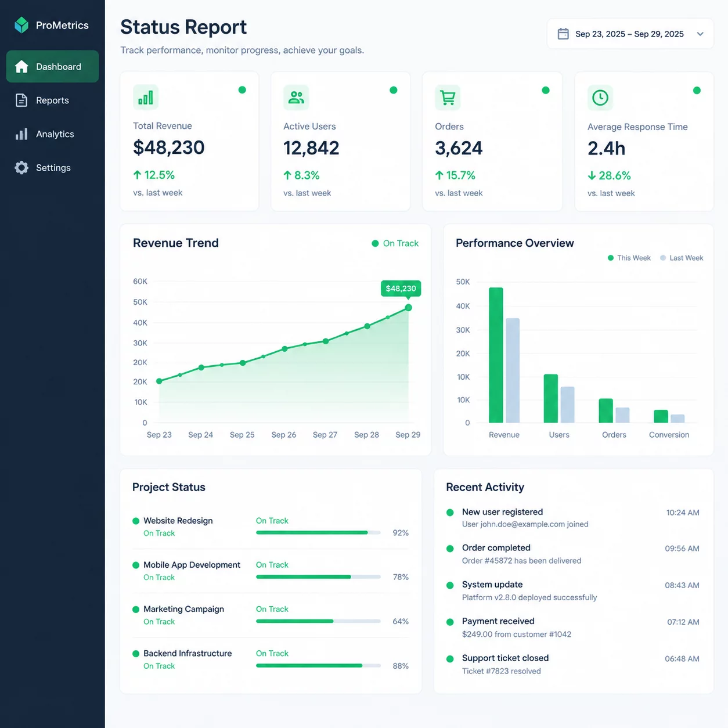Screen dimensions: 728x728
Task: Click the 12,842 Active Users value
Action: (x=311, y=148)
